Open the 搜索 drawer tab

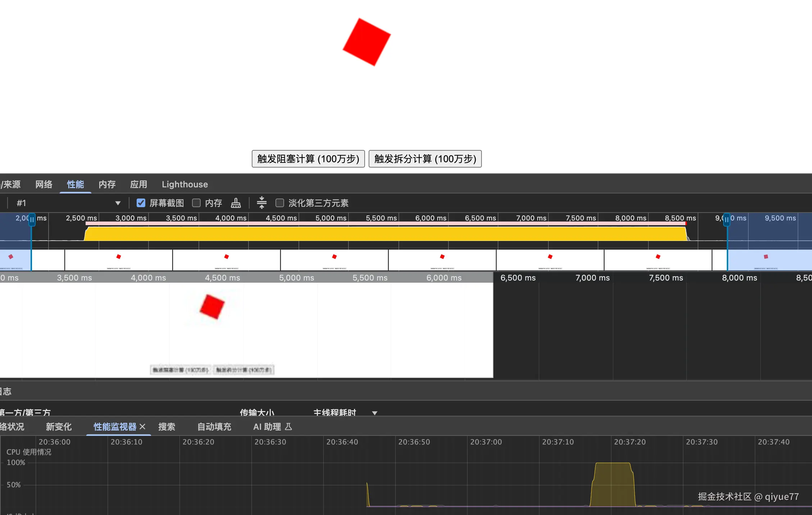coord(167,427)
